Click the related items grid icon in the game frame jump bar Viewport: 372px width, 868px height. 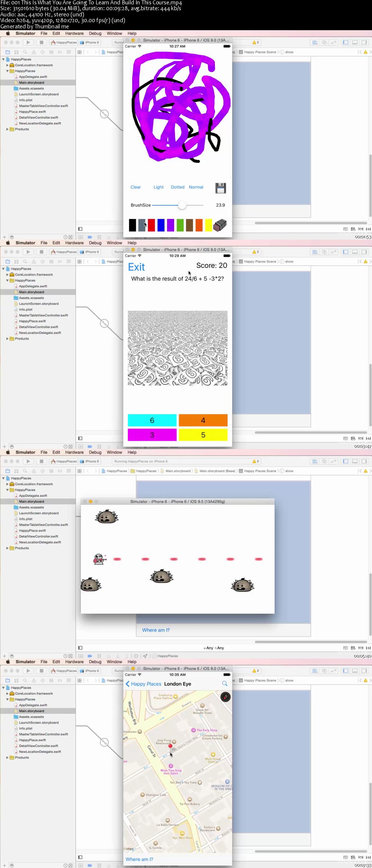coord(80,471)
